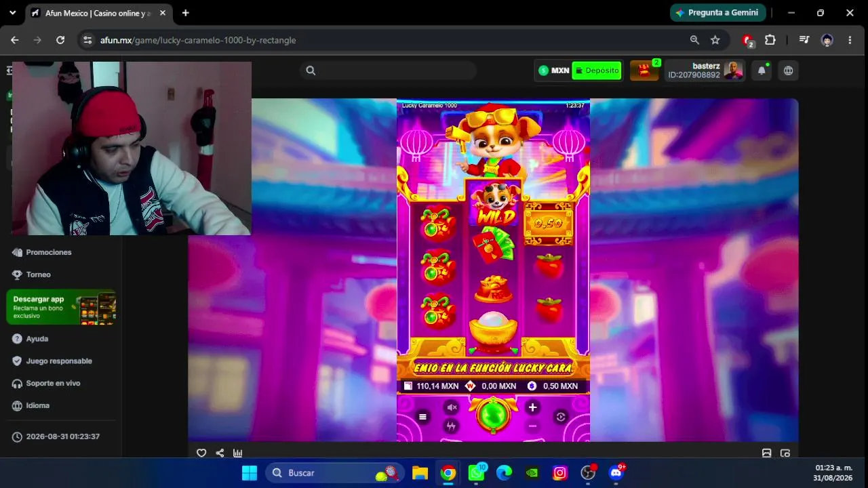
Task: Open the media control icon in Chrome toolbar
Action: click(804, 40)
